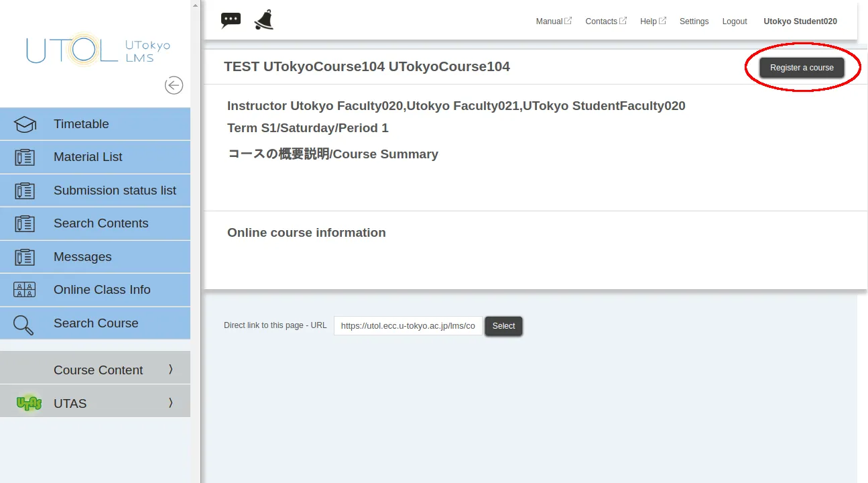The image size is (868, 483).
Task: Click the Logout link
Action: coord(734,21)
